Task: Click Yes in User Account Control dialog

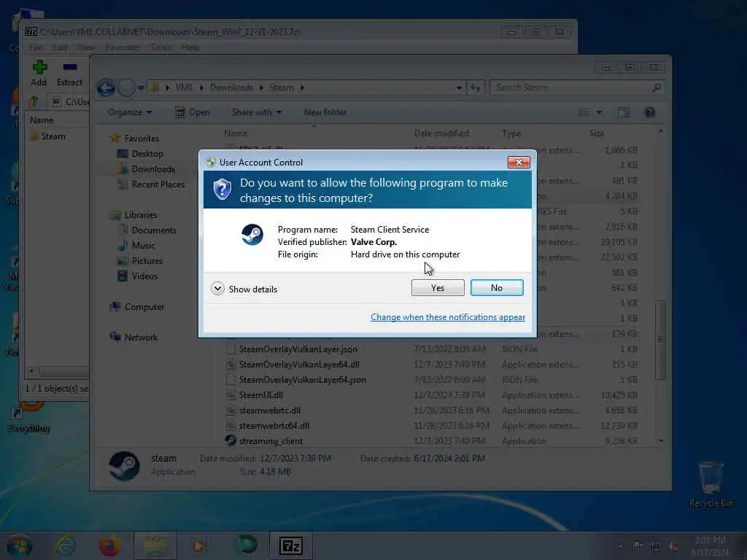Action: click(x=438, y=287)
